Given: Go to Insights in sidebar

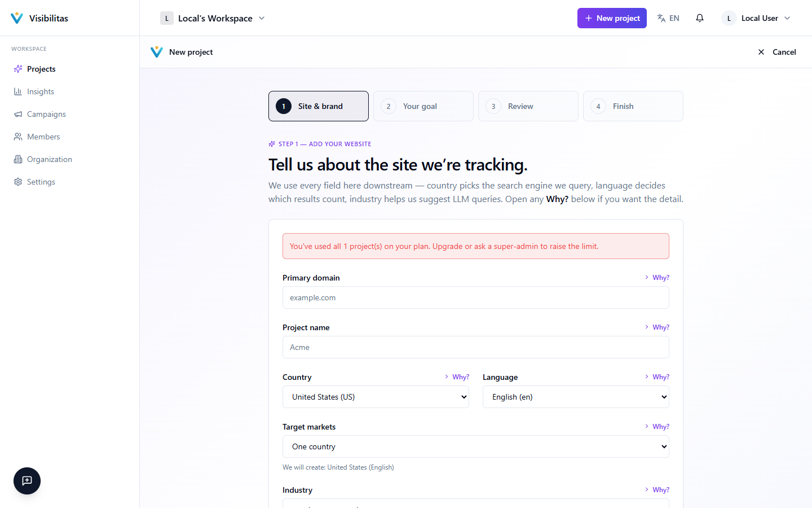Looking at the screenshot, I should pyautogui.click(x=70, y=91).
